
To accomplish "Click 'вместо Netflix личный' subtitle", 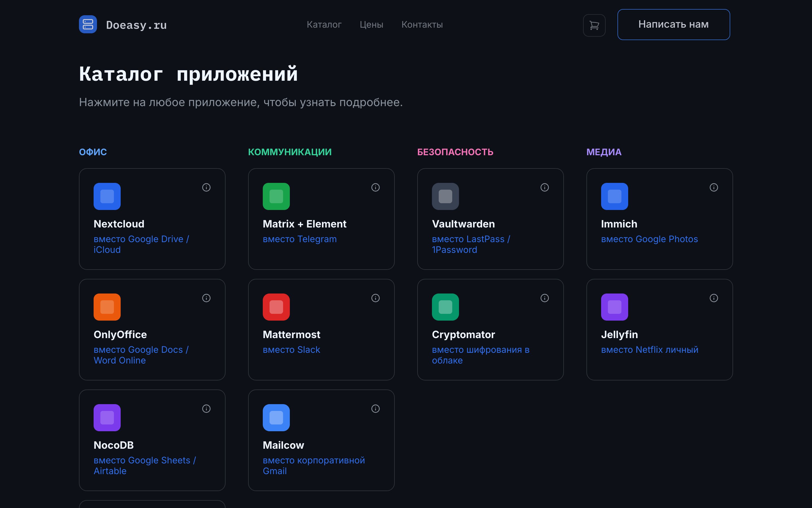I will pos(650,349).
